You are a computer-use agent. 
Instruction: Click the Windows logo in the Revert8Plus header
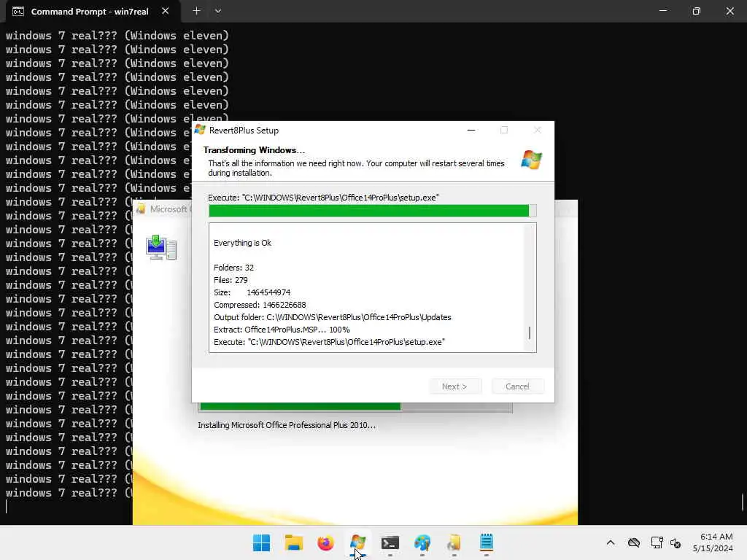point(531,160)
